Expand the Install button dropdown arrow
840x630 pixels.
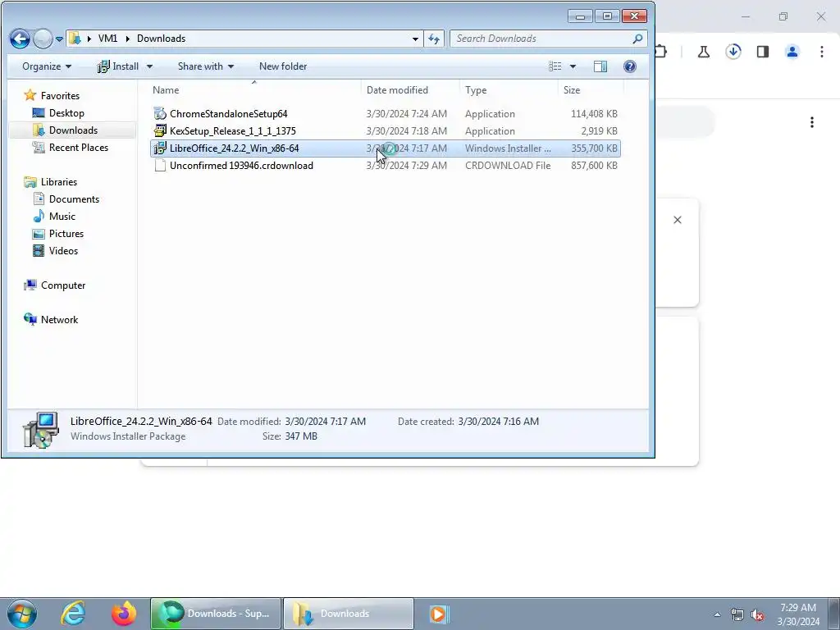(x=149, y=66)
